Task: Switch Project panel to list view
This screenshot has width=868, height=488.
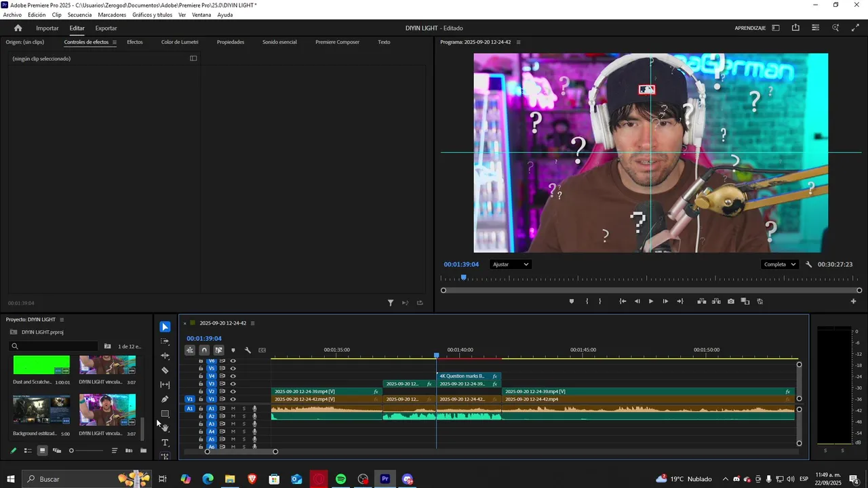Action: point(28,451)
